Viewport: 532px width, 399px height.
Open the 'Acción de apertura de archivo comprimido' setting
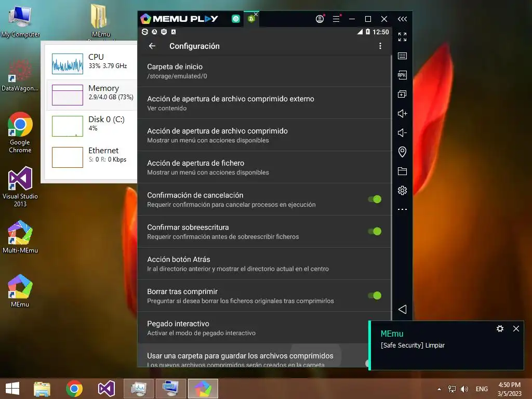click(x=264, y=135)
